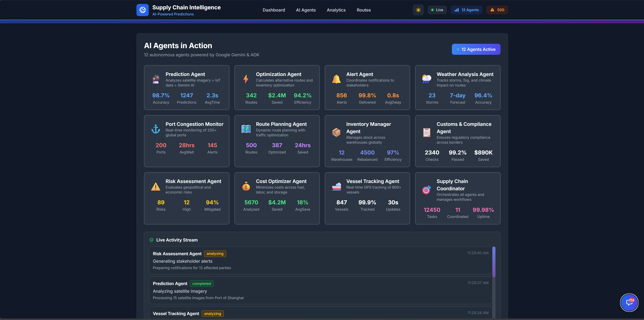Click the Weather Analysis Agent cloud icon
Screen dimensions: 644x320
tap(427, 79)
